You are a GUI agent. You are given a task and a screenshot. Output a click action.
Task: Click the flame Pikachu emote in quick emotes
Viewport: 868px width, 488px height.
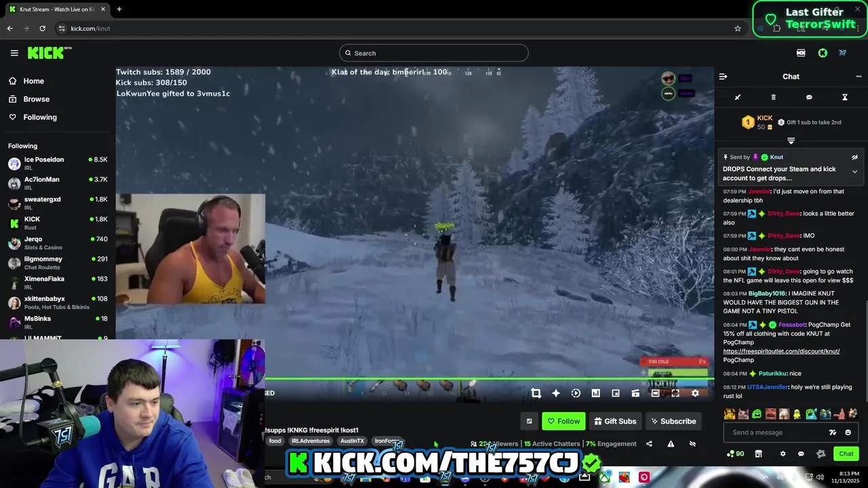729,413
